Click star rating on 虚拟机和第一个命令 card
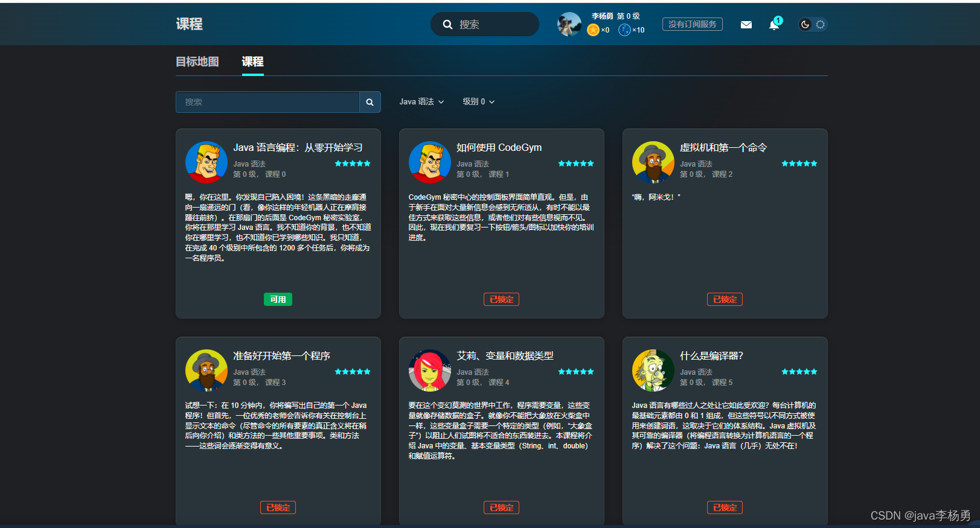 799,164
